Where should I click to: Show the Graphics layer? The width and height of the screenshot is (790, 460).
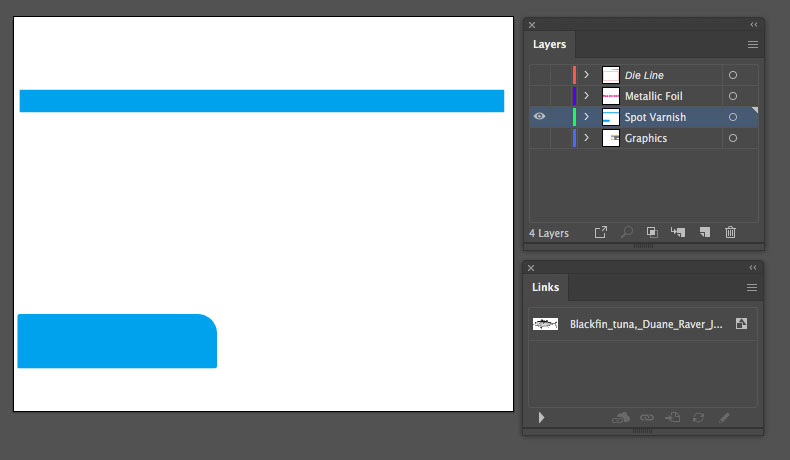point(539,138)
